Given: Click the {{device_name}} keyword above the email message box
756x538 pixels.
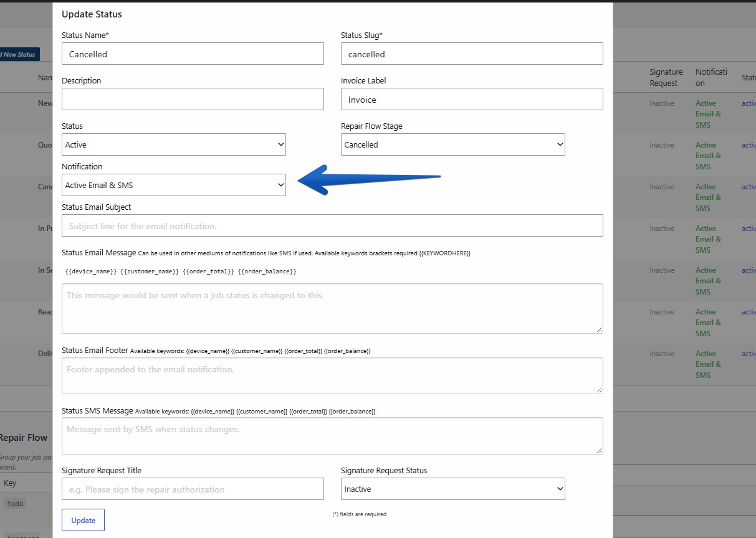Looking at the screenshot, I should (x=91, y=271).
